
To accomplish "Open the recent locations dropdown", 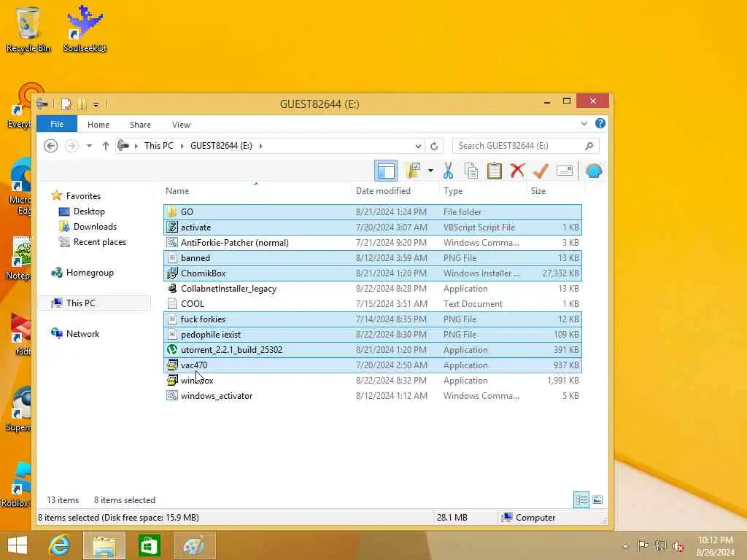I will click(x=89, y=146).
